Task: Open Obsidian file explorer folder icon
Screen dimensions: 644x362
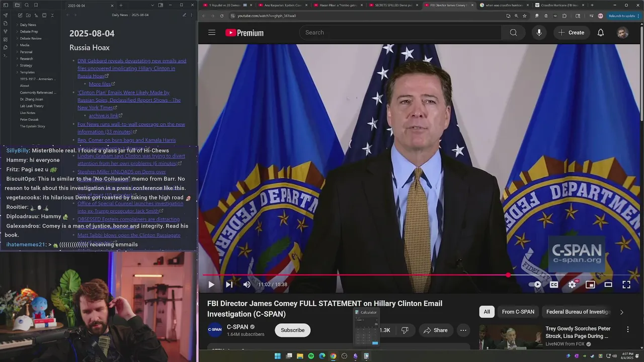Action: (x=17, y=5)
